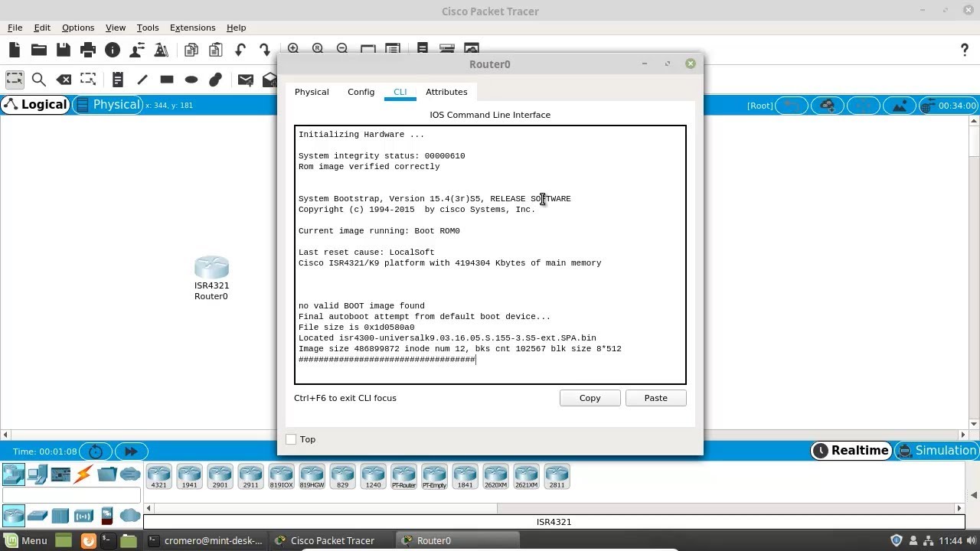
Task: Open Network Information circle-i icon
Action: coord(113,51)
